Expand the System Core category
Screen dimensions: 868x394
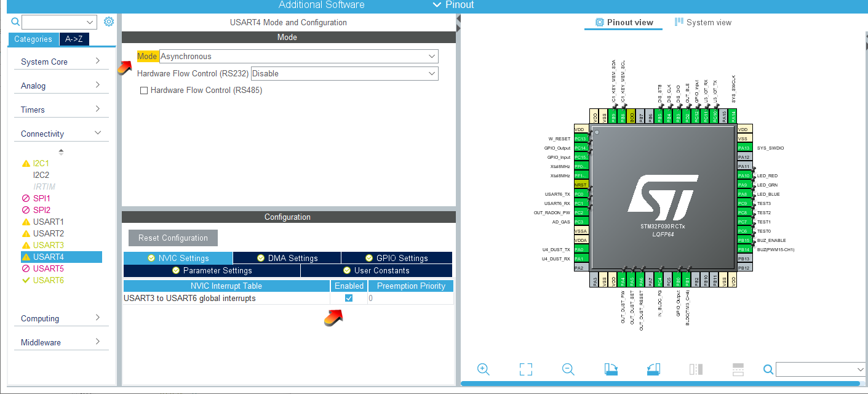pos(60,62)
